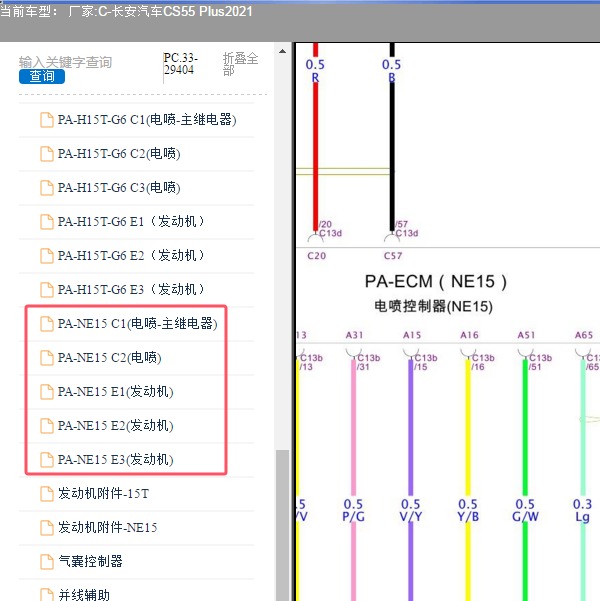Click the 当前车型 CS55 Plus2021 header text
This screenshot has height=601, width=600.
click(x=127, y=11)
